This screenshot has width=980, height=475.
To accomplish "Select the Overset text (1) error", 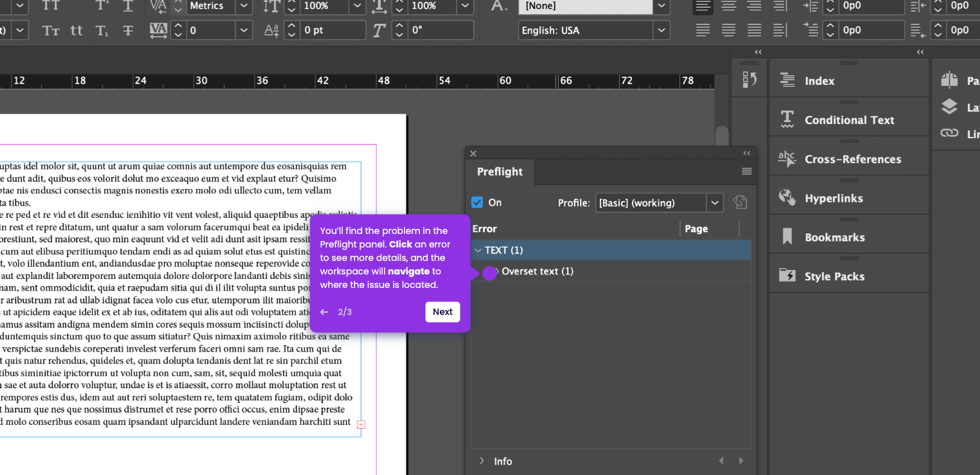I will [x=538, y=271].
